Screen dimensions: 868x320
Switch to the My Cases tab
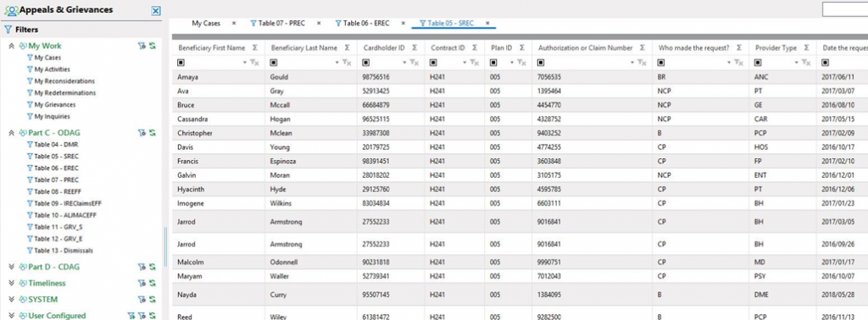pos(206,23)
